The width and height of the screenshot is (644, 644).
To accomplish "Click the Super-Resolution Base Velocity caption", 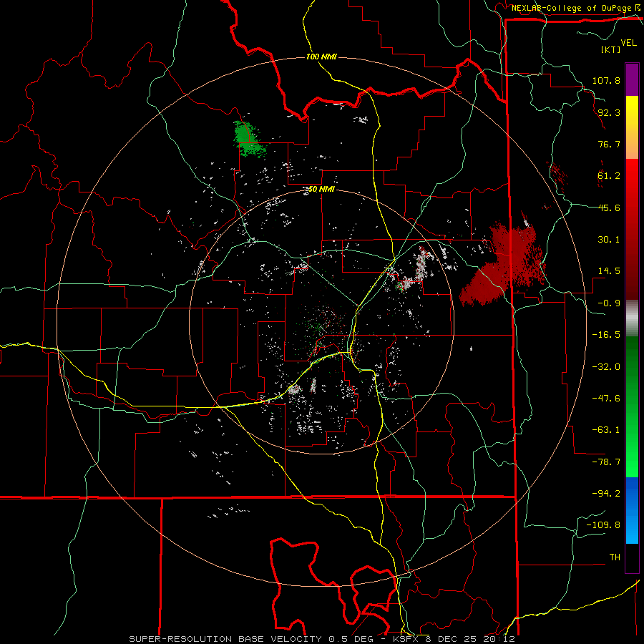I will point(321,639).
